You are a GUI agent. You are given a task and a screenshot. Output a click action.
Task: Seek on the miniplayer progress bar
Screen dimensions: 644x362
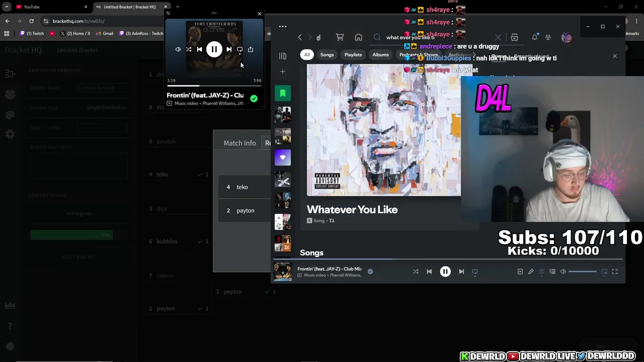coord(214,86)
